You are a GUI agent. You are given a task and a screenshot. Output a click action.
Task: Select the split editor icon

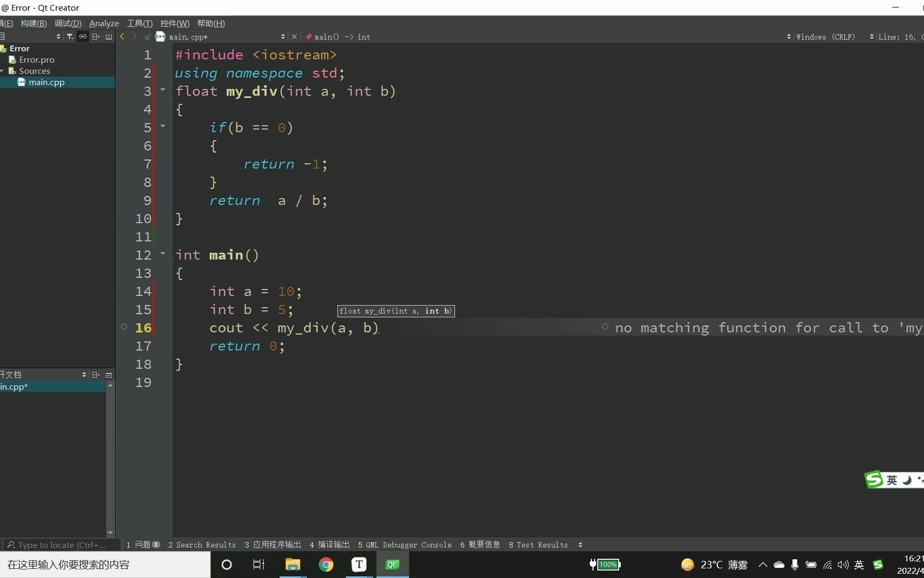click(96, 36)
